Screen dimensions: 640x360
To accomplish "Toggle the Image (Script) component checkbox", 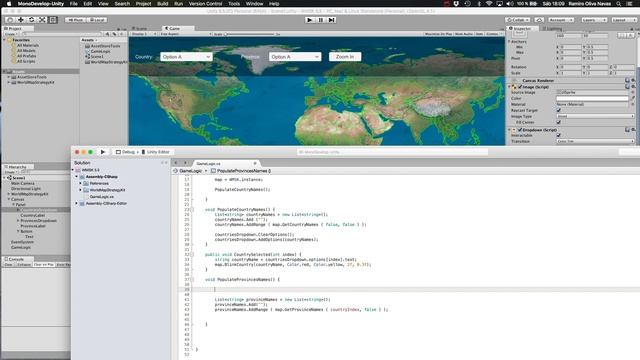I will pos(520,87).
